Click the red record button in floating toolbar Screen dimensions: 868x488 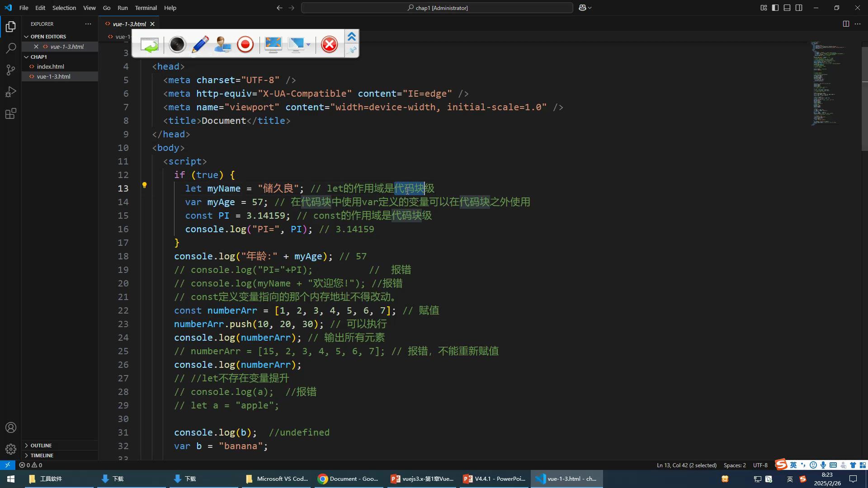pos(245,44)
